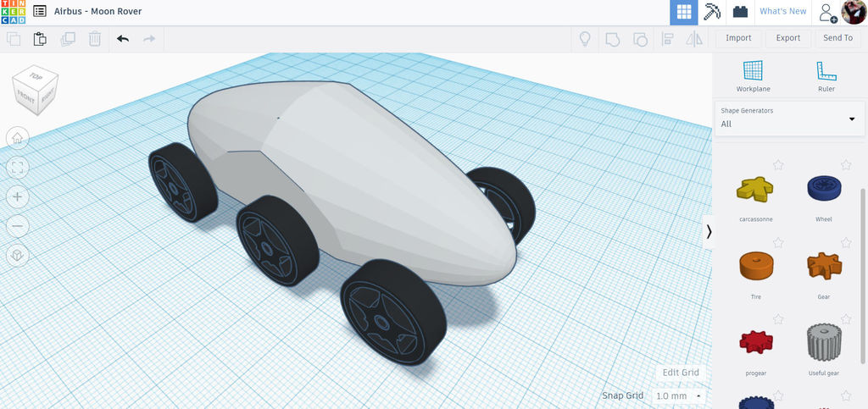
Task: Click the Import button
Action: pos(738,38)
